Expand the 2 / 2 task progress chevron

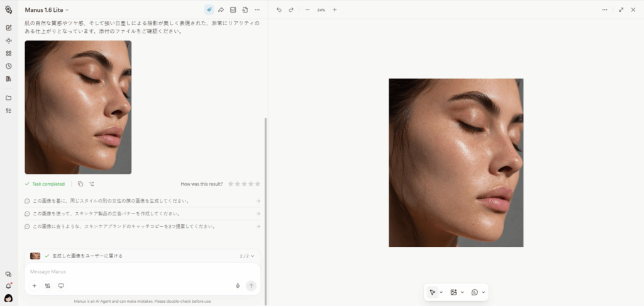pyautogui.click(x=253, y=256)
